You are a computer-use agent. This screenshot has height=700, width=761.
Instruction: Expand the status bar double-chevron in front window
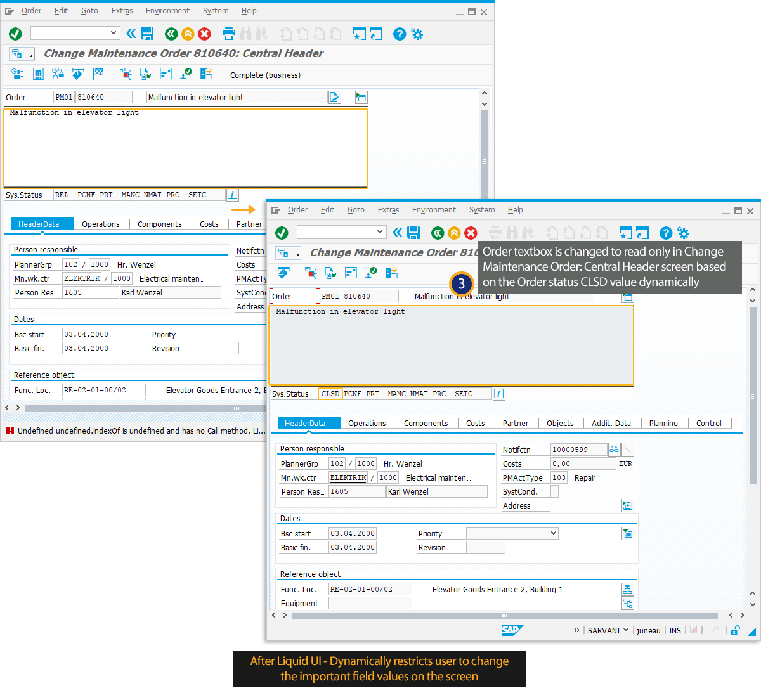(576, 630)
